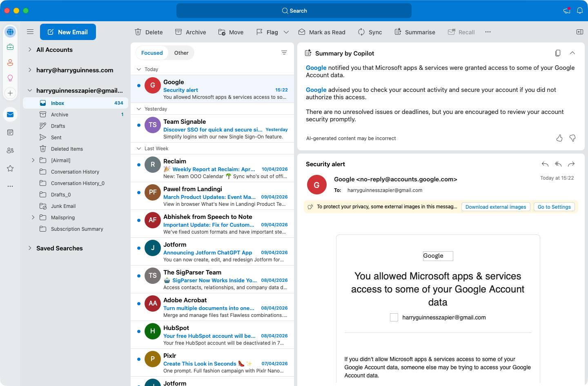Select the Mail icon in the left rail
The height and width of the screenshot is (386, 588).
click(10, 114)
